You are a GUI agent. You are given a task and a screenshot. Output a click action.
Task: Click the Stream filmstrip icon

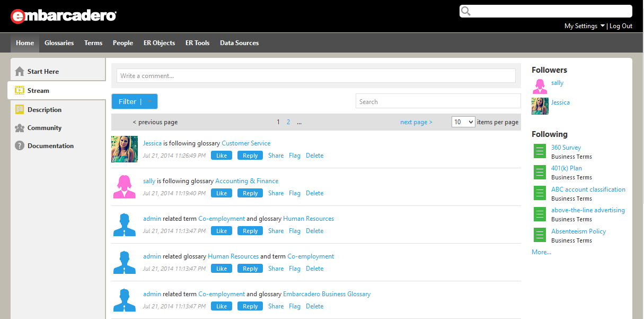pyautogui.click(x=20, y=90)
